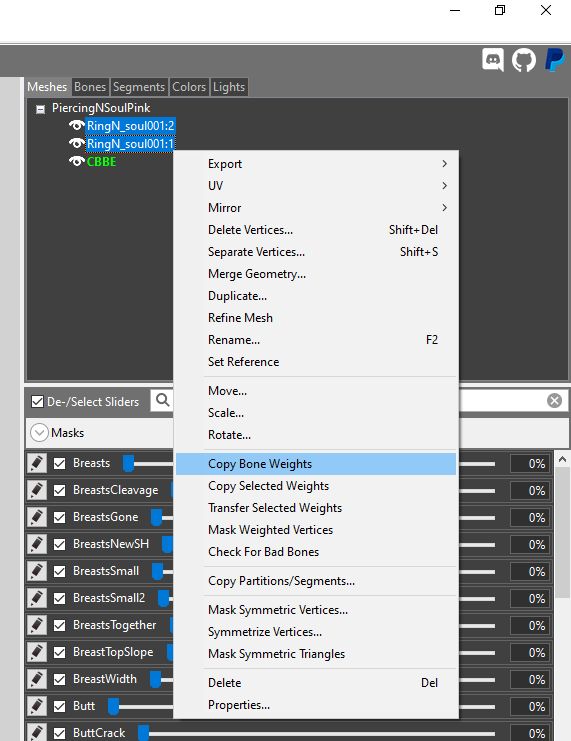Choose Separate Vertices menu entry
This screenshot has width=571, height=741.
pyautogui.click(x=316, y=251)
